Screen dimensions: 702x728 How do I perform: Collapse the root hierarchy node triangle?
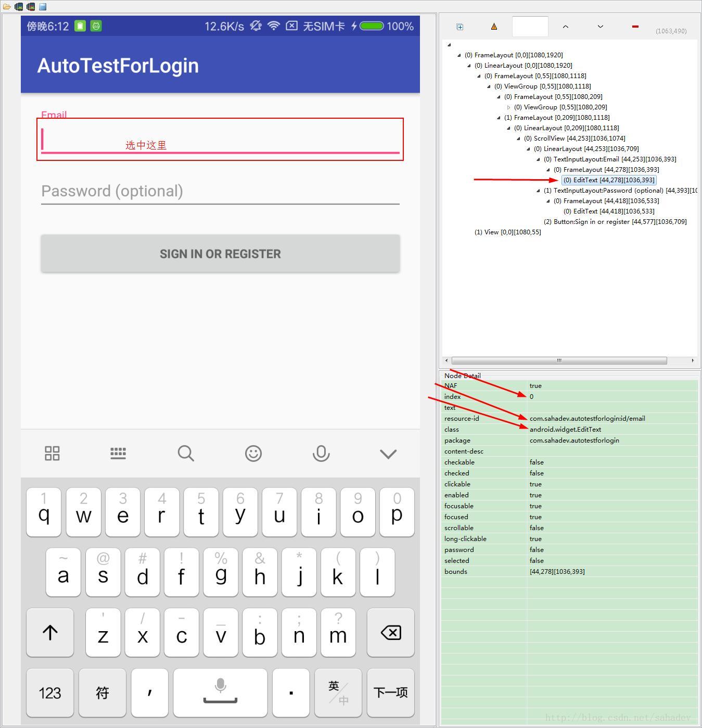point(449,45)
